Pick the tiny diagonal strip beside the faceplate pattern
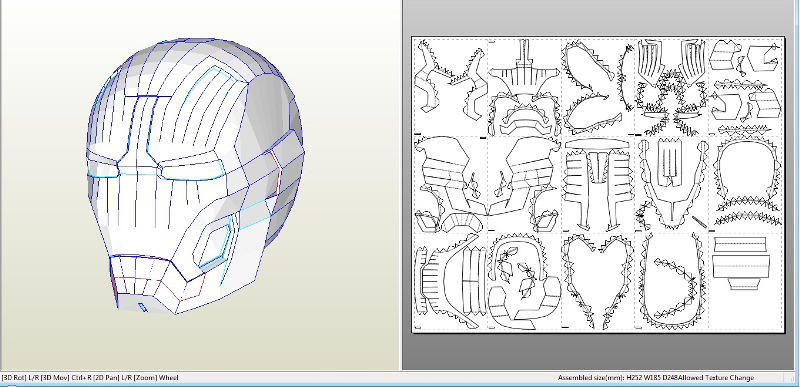 [x=699, y=221]
